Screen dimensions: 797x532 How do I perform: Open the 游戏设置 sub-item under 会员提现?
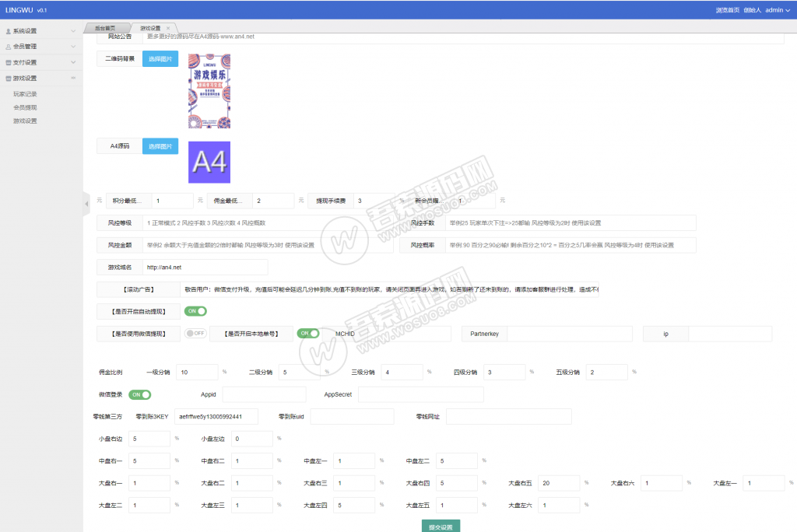[25, 121]
